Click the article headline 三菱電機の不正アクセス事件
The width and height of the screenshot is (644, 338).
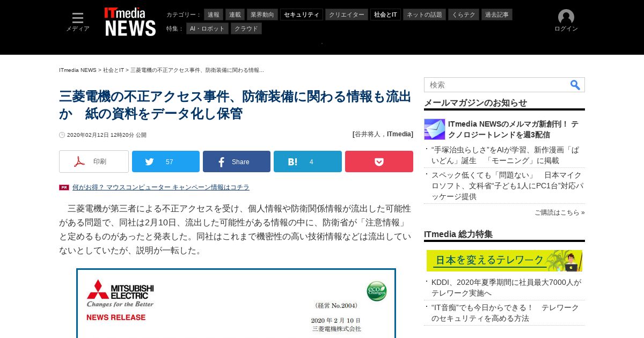[235, 105]
